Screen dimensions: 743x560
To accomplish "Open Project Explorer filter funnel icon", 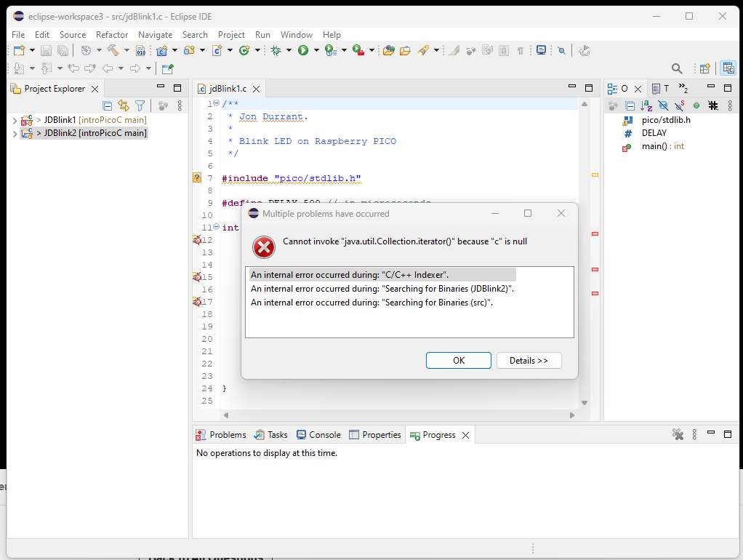I will tap(140, 105).
